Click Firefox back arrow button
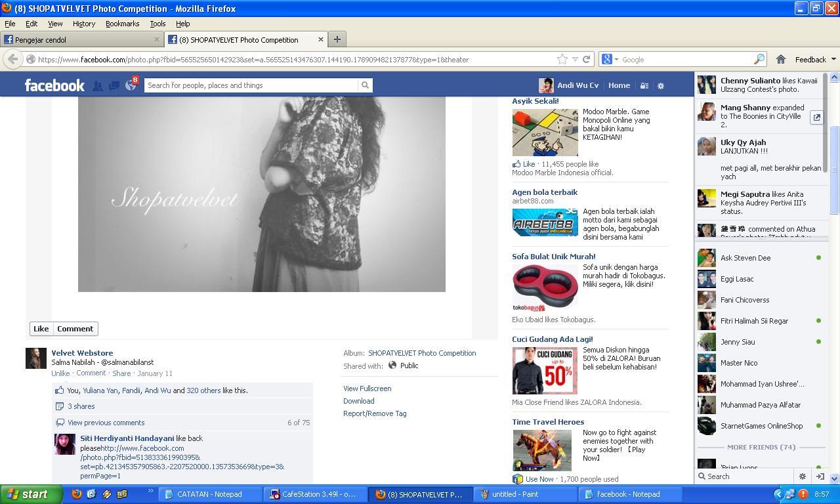Viewport: 840px width, 504px height. pos(12,59)
